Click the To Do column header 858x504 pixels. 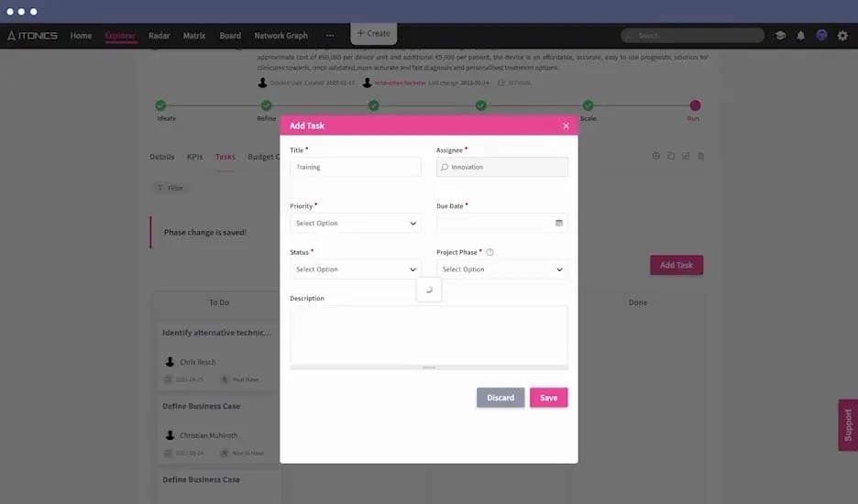(219, 302)
